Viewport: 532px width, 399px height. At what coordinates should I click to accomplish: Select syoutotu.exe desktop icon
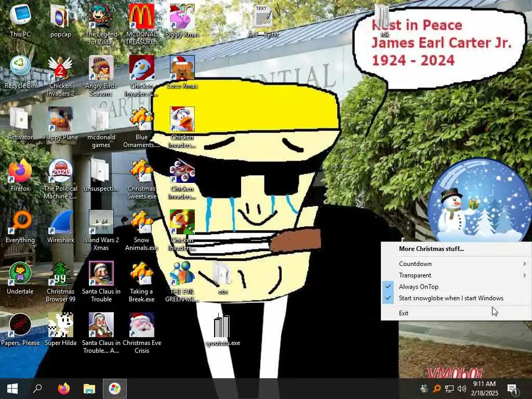tap(222, 330)
